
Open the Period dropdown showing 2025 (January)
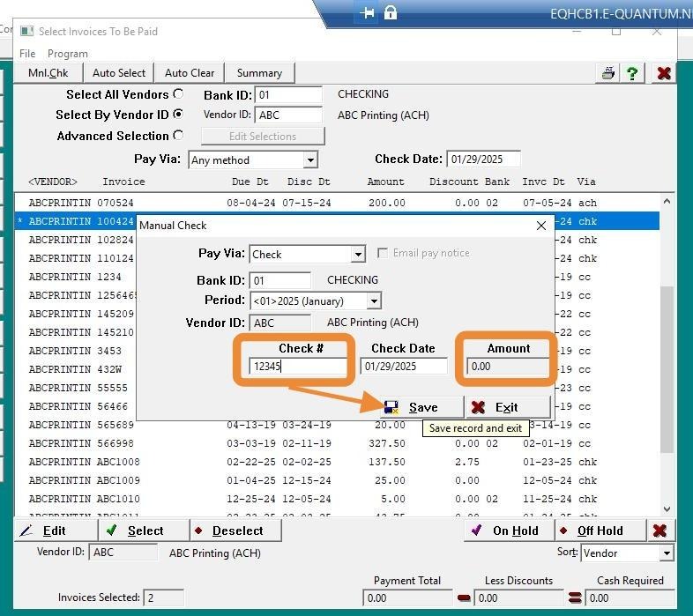[374, 301]
